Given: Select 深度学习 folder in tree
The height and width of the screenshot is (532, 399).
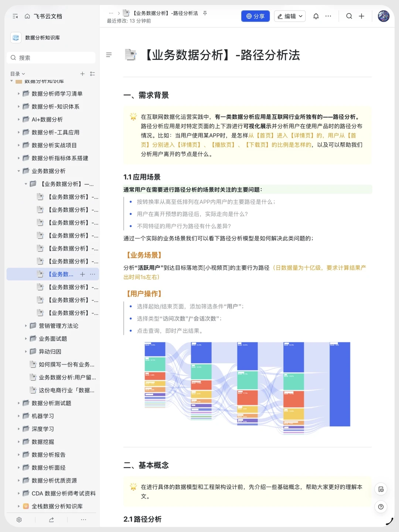Looking at the screenshot, I should coord(43,429).
